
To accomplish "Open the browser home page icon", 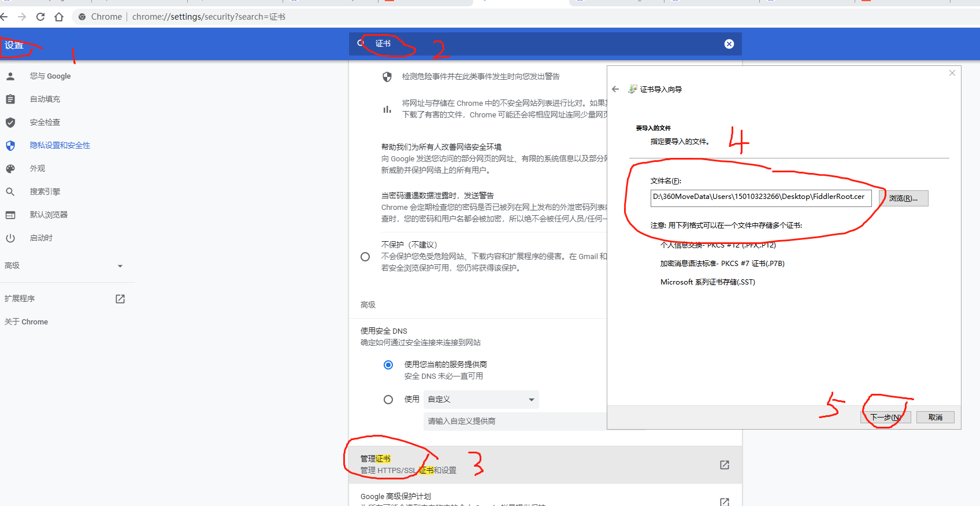I will click(x=59, y=17).
